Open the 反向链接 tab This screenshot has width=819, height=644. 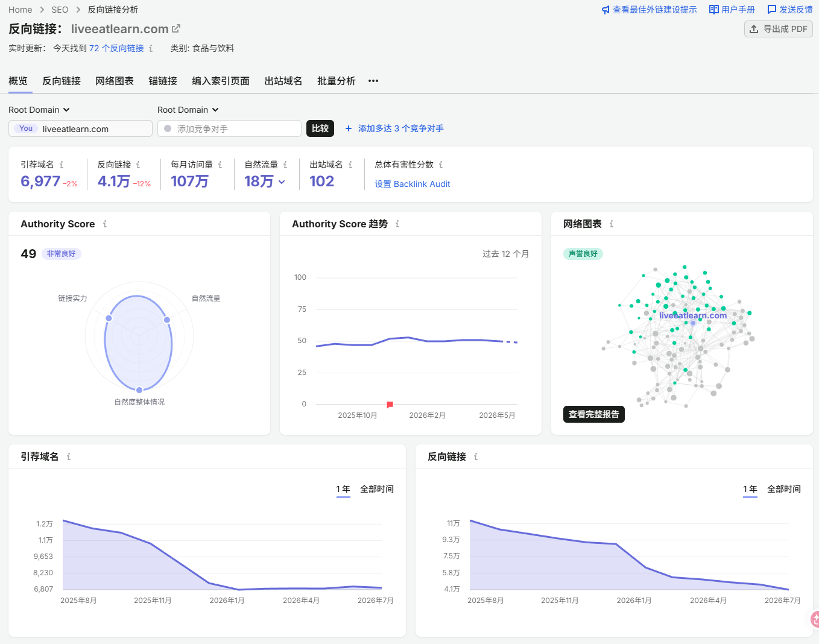(62, 81)
